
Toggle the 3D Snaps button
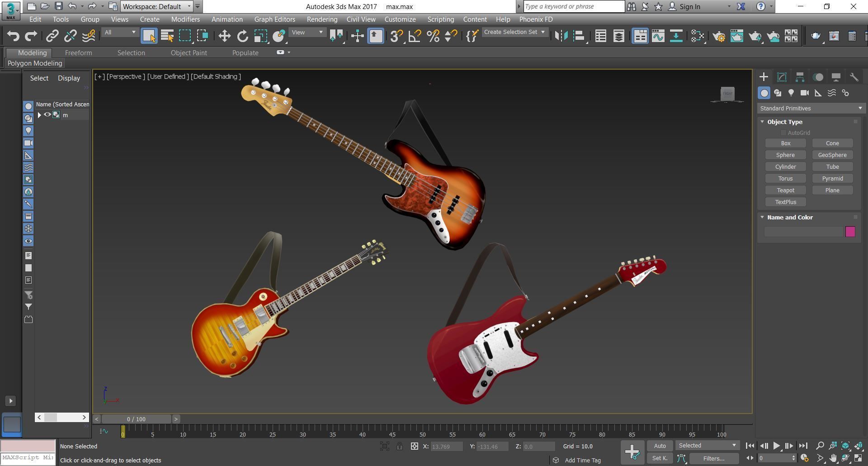point(396,36)
